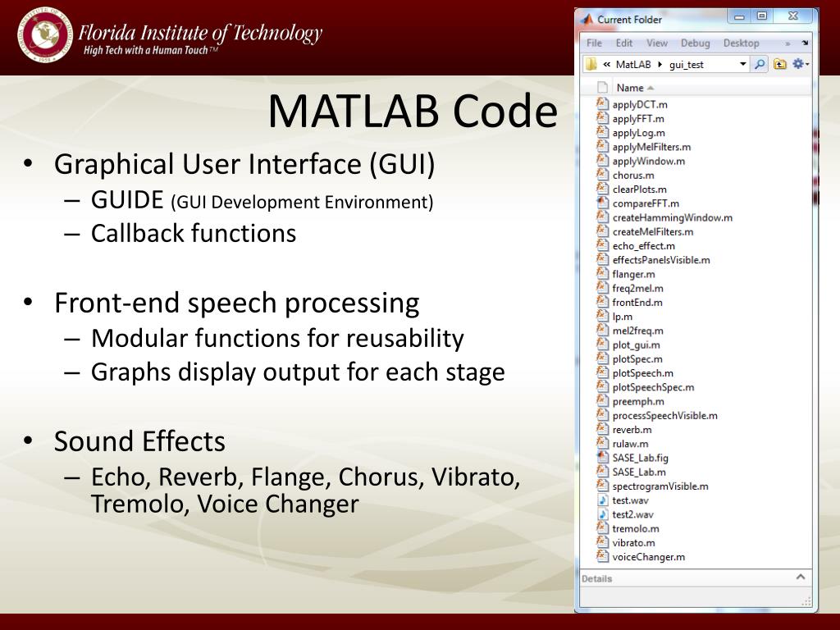Open the Edit menu
Screen dimensions: 840x630
[x=624, y=43]
